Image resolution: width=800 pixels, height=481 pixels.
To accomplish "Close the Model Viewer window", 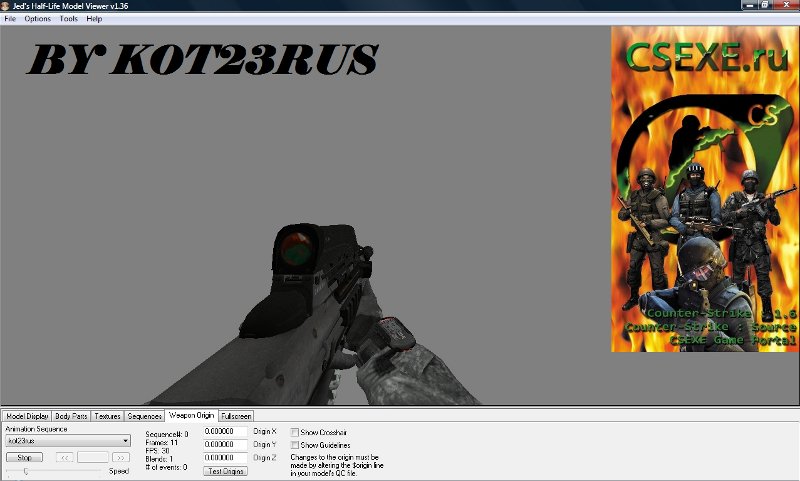I will [786, 5].
